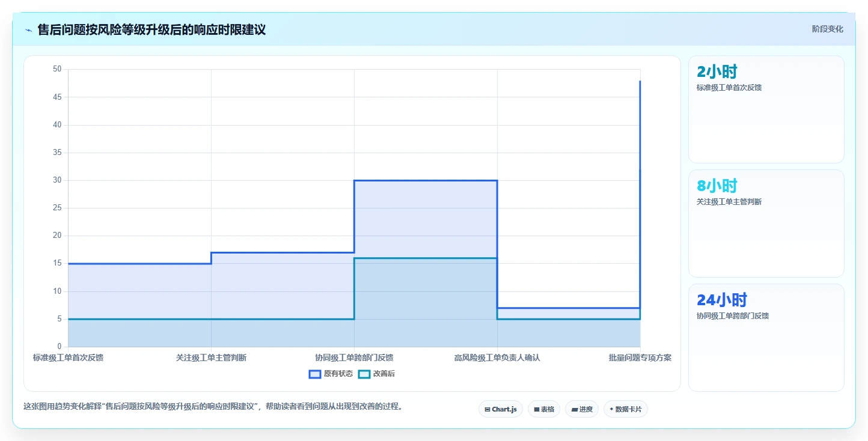
Task: Click the 高风险级工单负责人确认 axis label
Action: click(x=497, y=357)
